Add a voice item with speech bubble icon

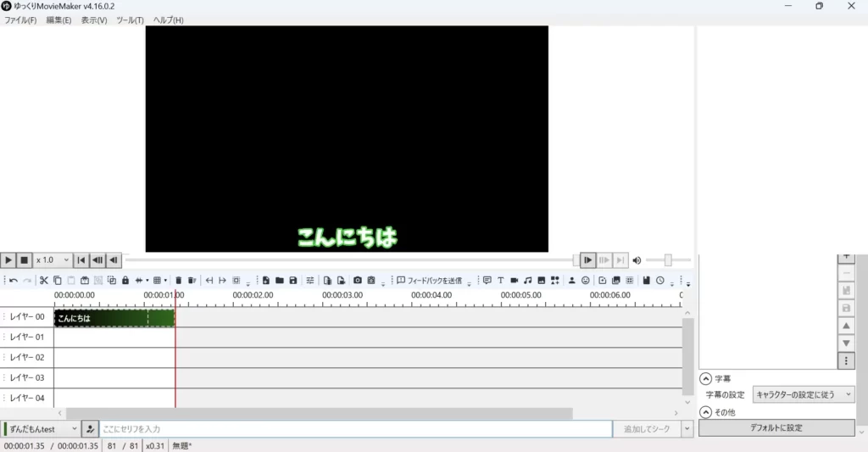tap(487, 281)
